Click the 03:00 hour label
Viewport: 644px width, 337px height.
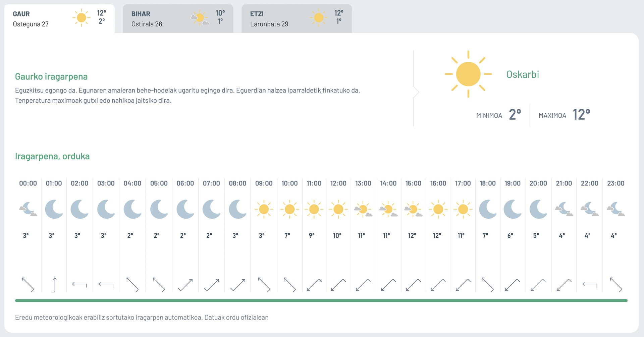coord(106,183)
